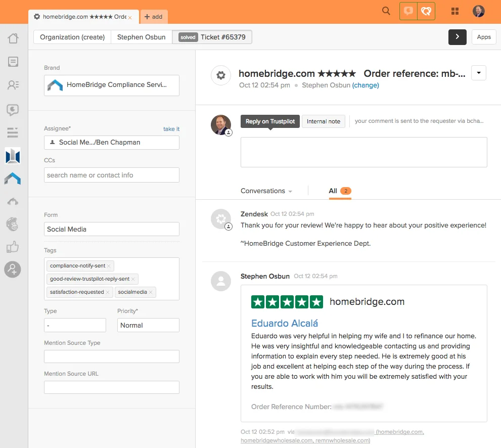Open the Mailchimp monkey icon in sidebar
This screenshot has width=501, height=448.
point(13,223)
